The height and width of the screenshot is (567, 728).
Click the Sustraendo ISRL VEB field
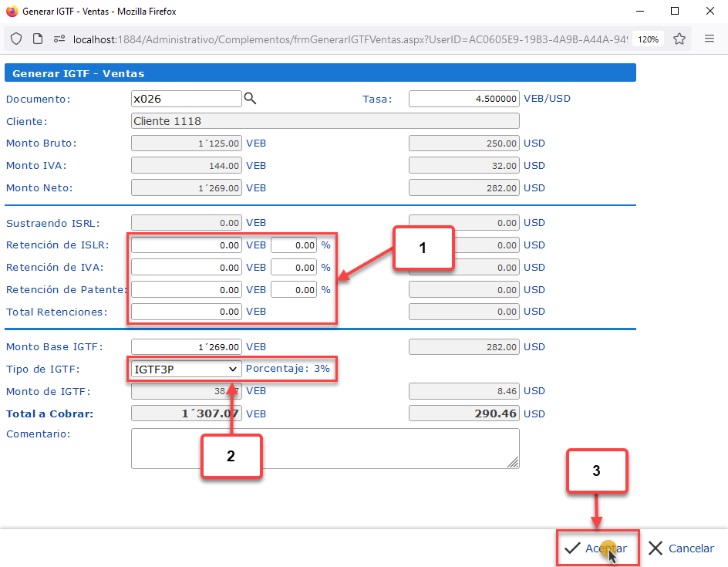click(x=186, y=222)
